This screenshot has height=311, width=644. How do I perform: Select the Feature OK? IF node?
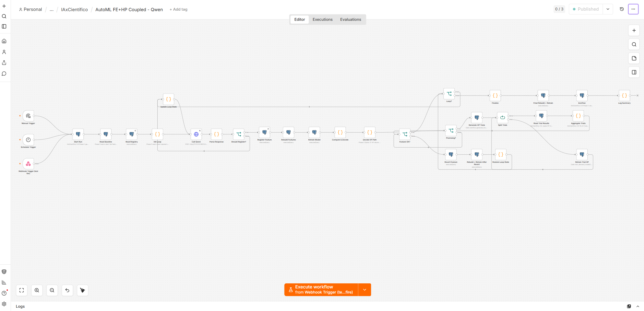coord(405,134)
